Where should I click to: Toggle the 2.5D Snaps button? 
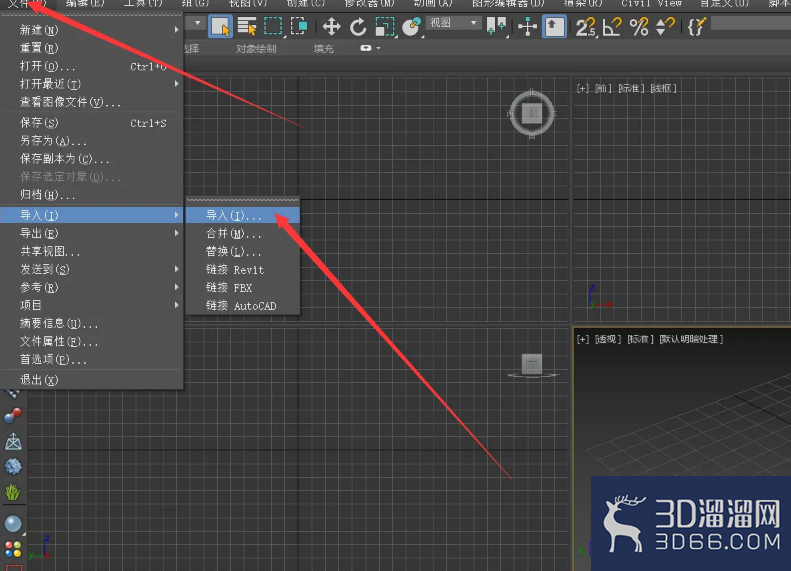(x=585, y=26)
